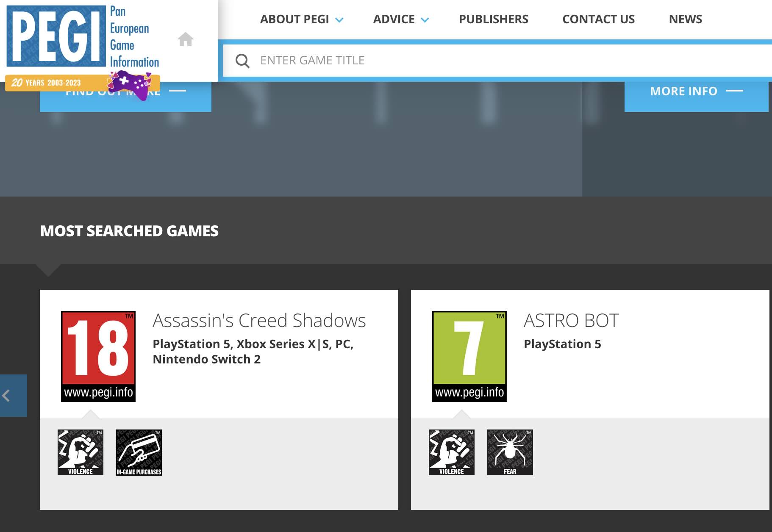Image resolution: width=772 pixels, height=532 pixels.
Task: Open the Contact Us page
Action: [x=598, y=19]
